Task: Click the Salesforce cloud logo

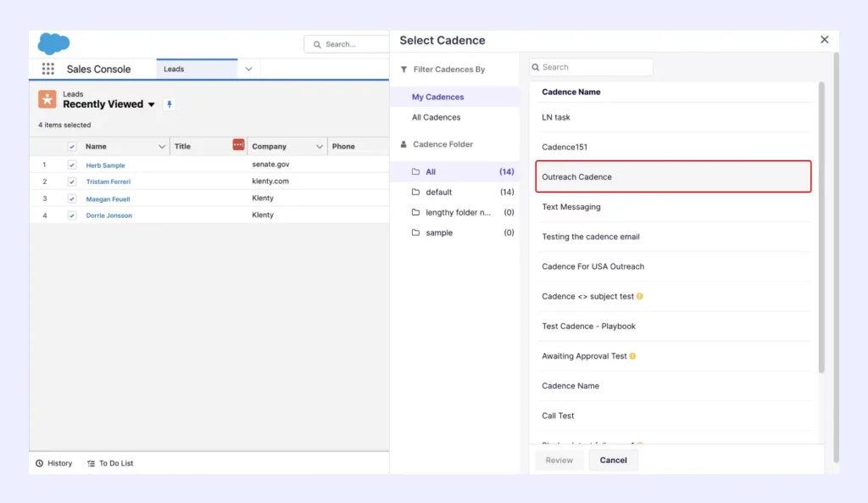Action: [53, 43]
